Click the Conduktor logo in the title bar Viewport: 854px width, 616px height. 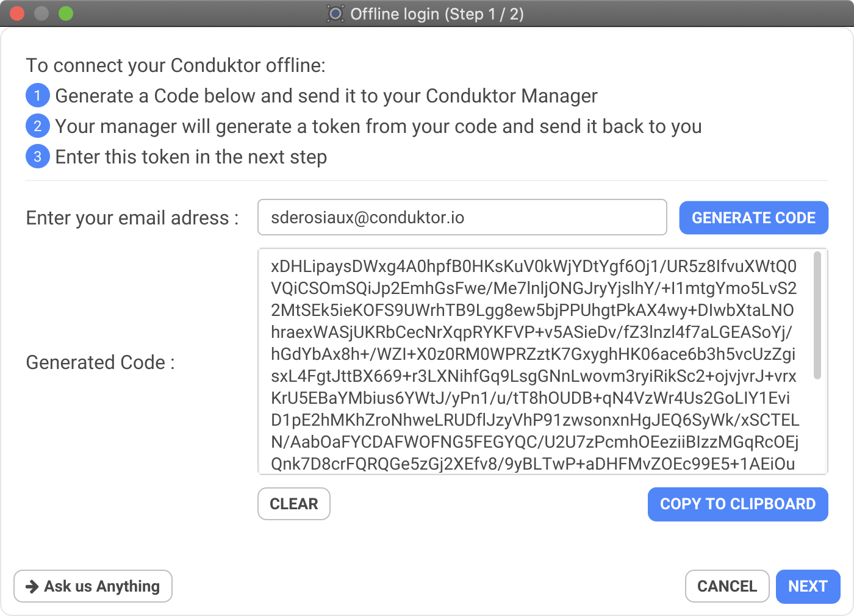(335, 13)
